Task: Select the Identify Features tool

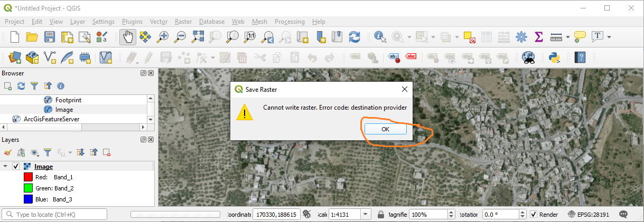Action: pyautogui.click(x=380, y=37)
